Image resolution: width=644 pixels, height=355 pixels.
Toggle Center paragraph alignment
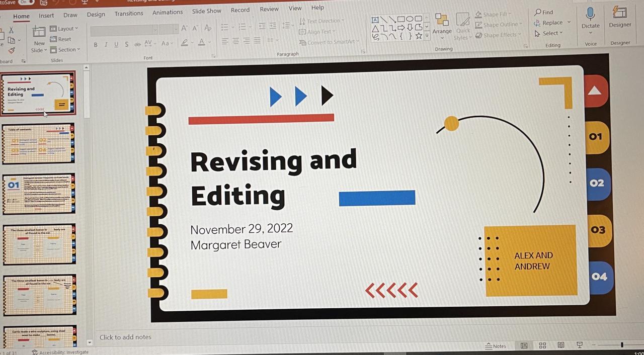[235, 41]
